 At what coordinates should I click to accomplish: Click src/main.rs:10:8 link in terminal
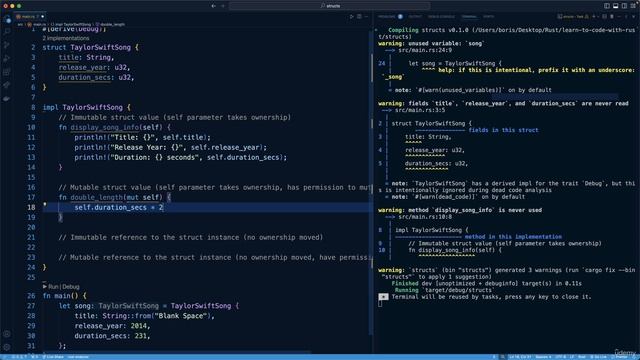425,217
